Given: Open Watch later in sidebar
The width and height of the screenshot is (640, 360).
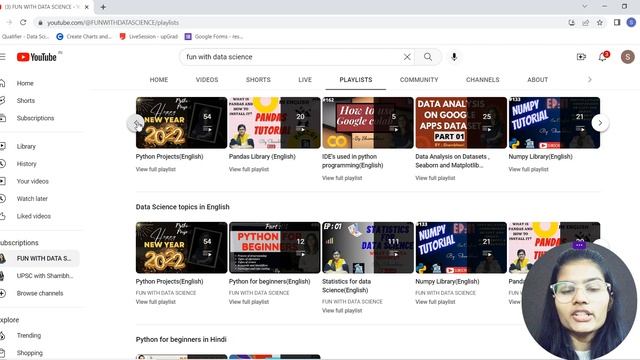Looking at the screenshot, I should point(32,199).
